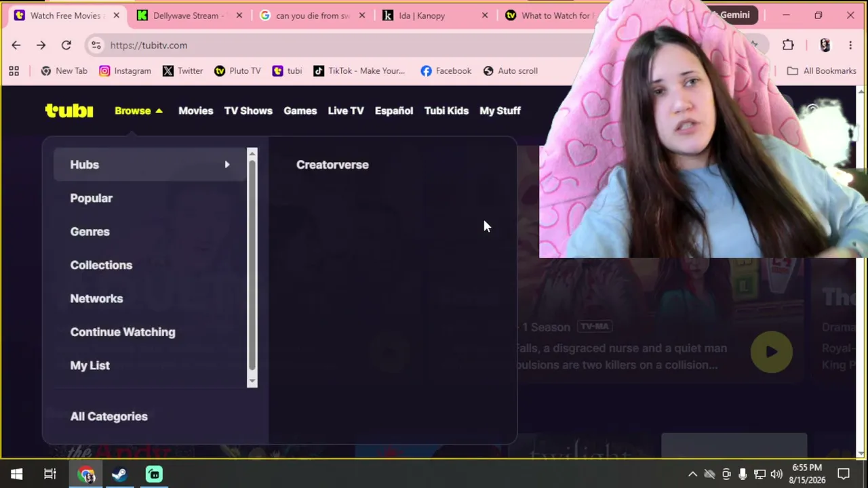The image size is (868, 488).
Task: Launch Steam from the taskbar
Action: click(x=119, y=474)
